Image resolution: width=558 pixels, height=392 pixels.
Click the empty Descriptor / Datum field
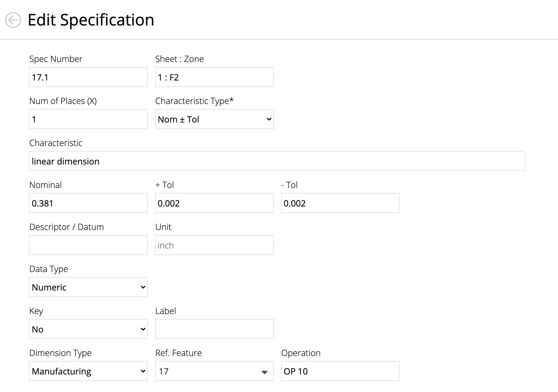pyautogui.click(x=88, y=245)
